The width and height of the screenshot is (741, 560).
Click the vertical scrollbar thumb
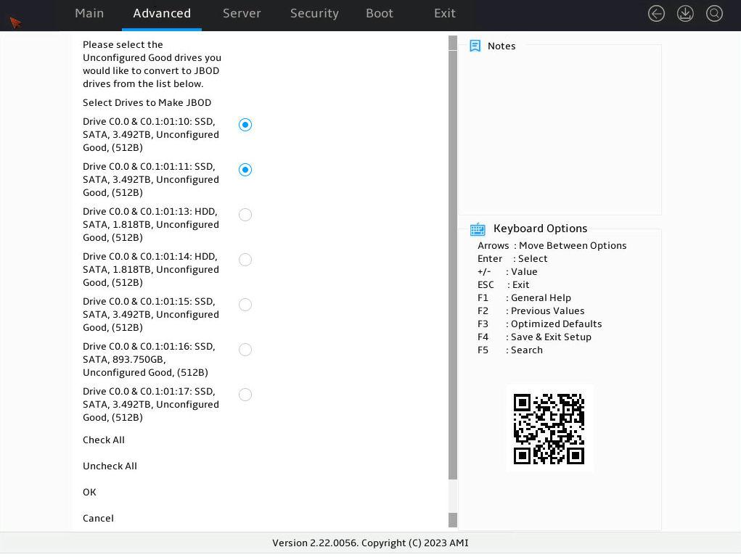point(453,265)
